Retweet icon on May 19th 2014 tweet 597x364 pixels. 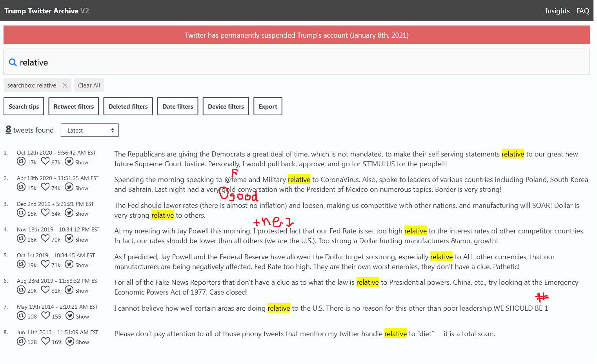(x=21, y=315)
